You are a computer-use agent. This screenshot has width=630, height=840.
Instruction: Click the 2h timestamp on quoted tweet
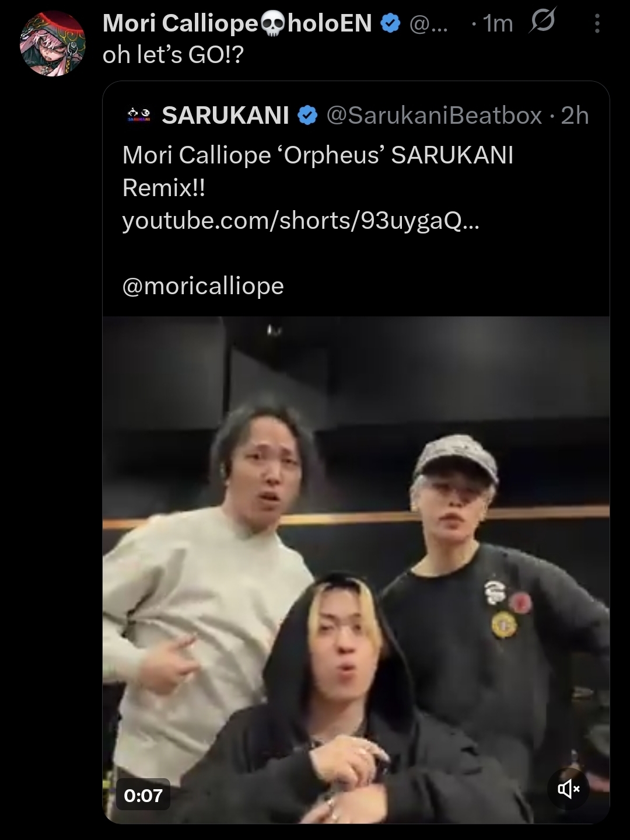coord(574,116)
